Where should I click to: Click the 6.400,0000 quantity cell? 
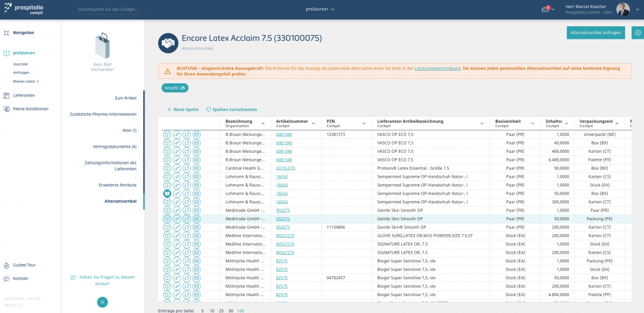click(557, 160)
